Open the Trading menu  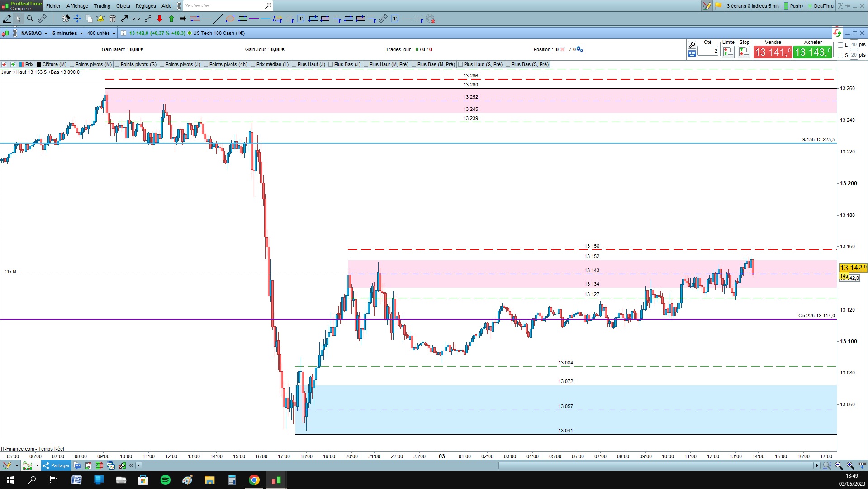[102, 6]
